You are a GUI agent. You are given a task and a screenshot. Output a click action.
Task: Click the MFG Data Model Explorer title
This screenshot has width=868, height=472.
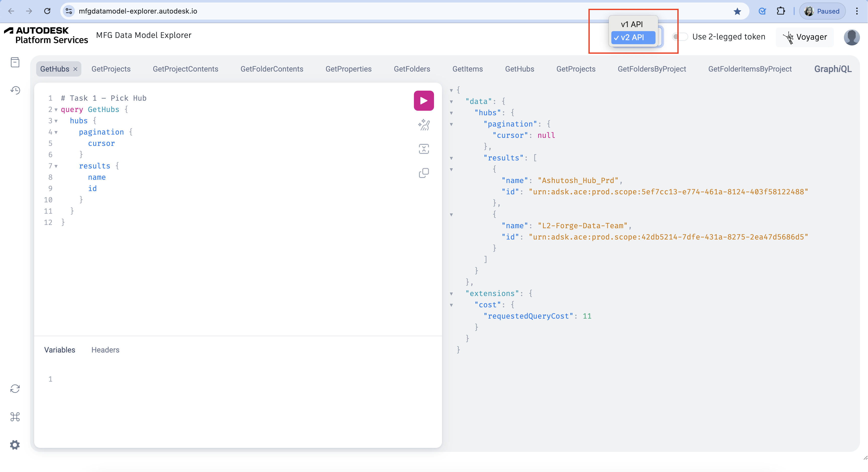coord(144,35)
